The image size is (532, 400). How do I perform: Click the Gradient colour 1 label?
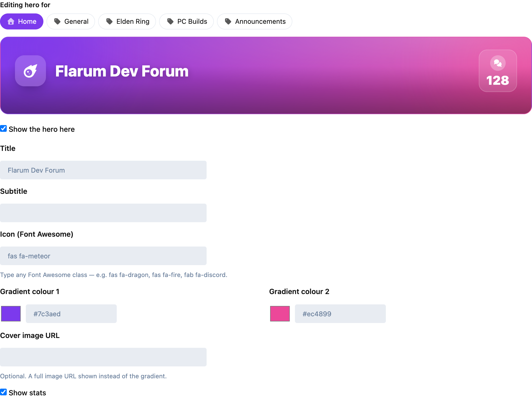coord(30,291)
